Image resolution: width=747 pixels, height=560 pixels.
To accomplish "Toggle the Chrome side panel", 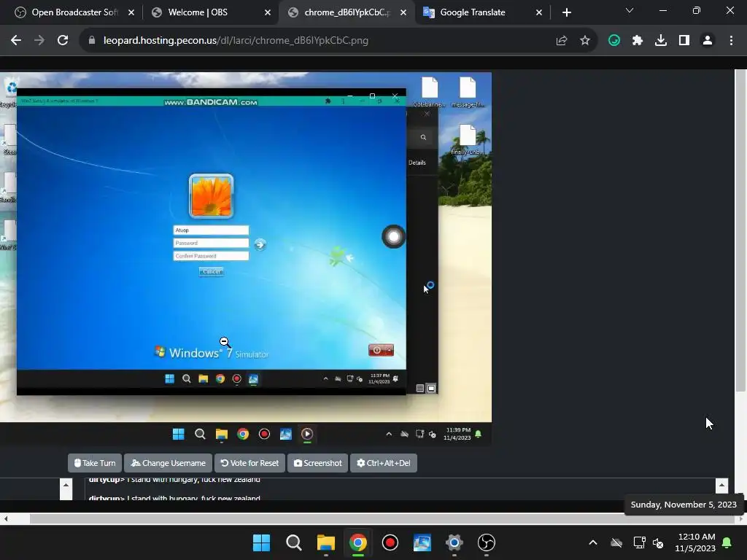I will tap(684, 41).
